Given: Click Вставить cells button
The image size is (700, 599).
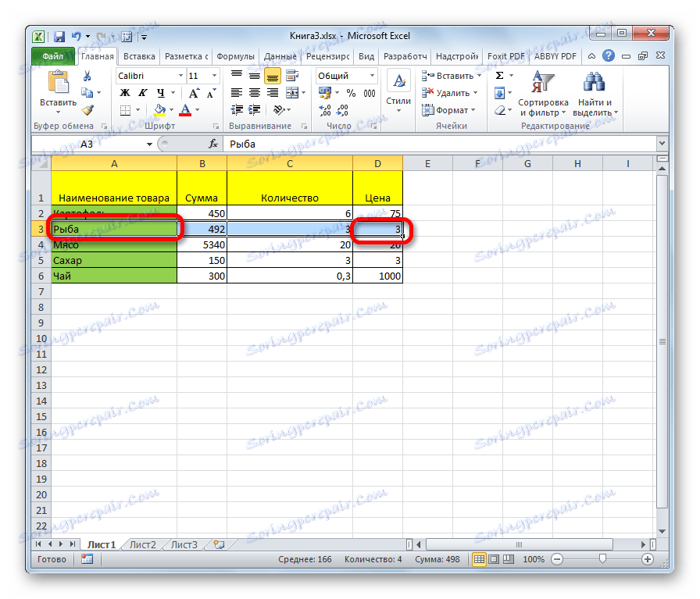Looking at the screenshot, I should click(452, 76).
